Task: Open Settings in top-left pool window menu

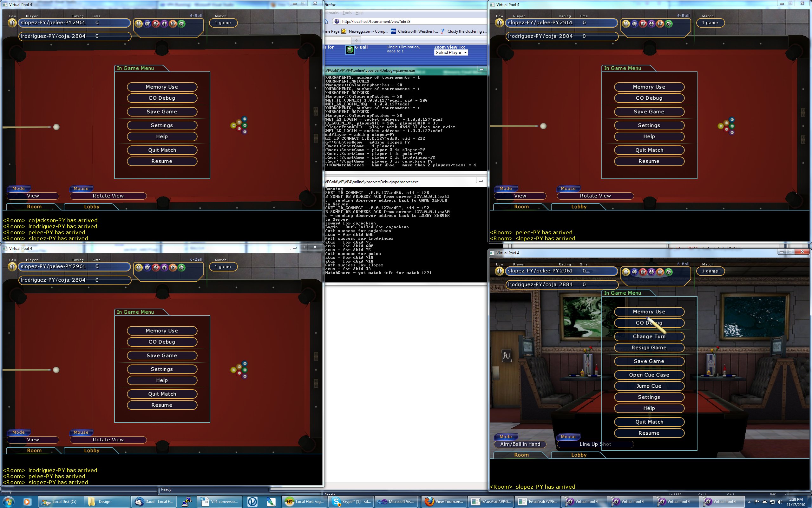Action: [162, 125]
